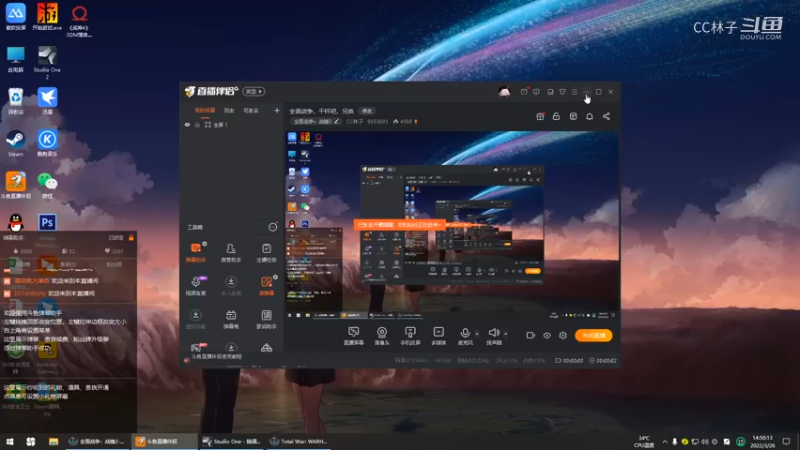The width and height of the screenshot is (800, 450).
Task: Open the speaker volume dropdown arrow
Action: tap(506, 334)
